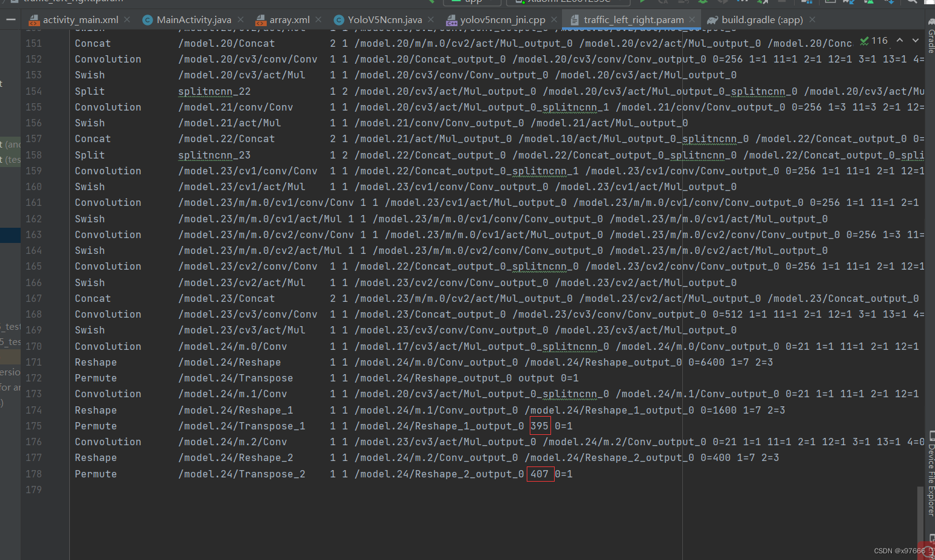935x560 pixels.
Task: Click the /model.21/conv/Conv layer name
Action: [x=236, y=107]
